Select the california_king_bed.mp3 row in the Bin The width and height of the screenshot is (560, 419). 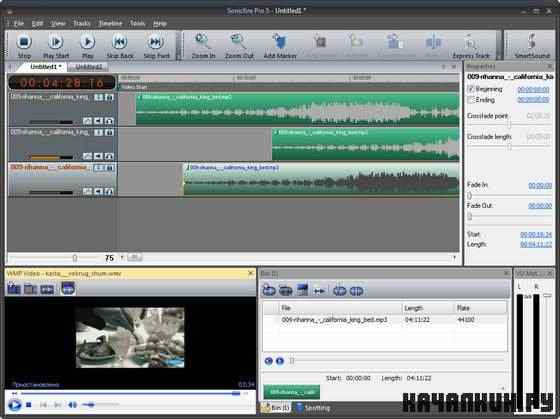pyautogui.click(x=385, y=320)
